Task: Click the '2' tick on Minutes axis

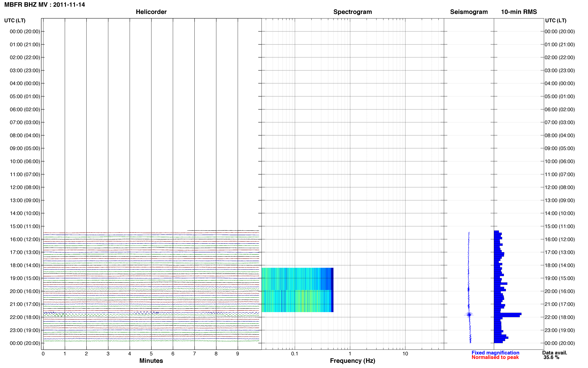Action: [86, 354]
